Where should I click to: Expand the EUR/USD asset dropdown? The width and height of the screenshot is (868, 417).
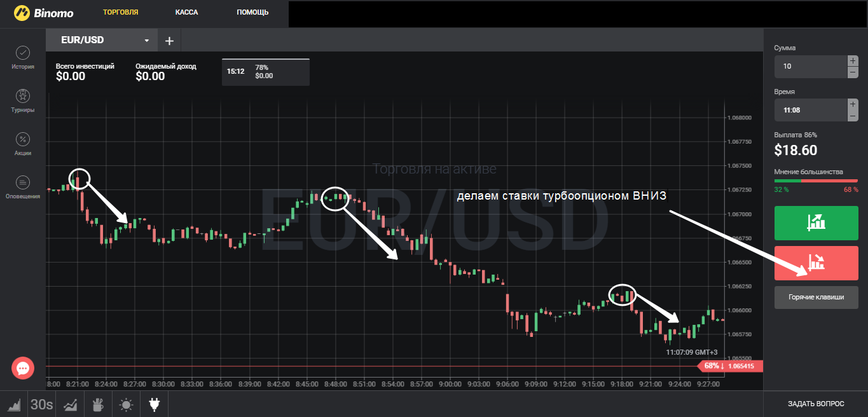[147, 41]
